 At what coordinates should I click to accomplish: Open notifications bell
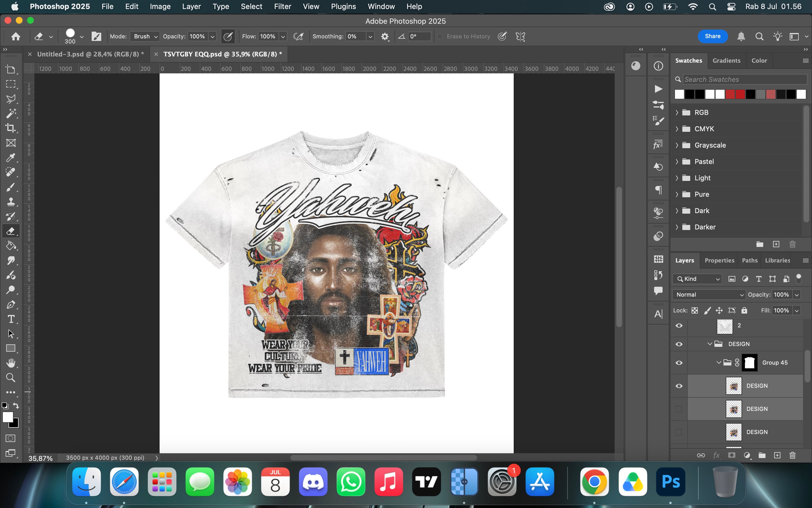click(x=741, y=36)
